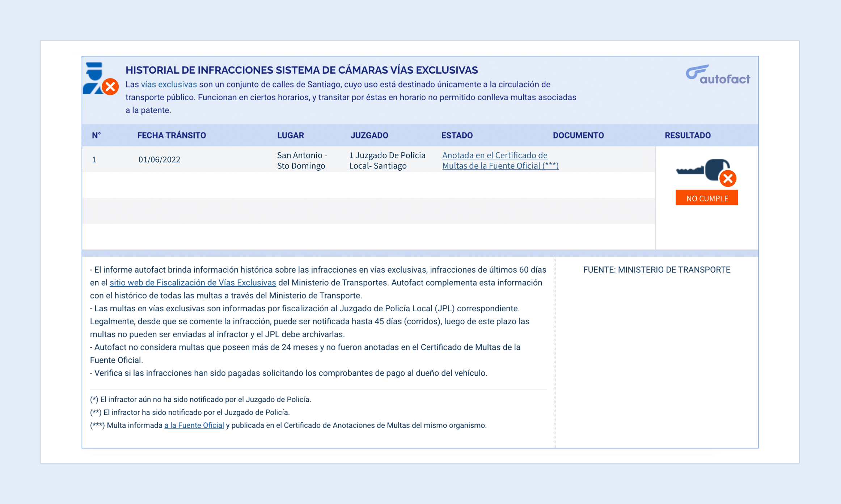Click the 'FUENTE: MINISTERIO DE TRANSPORTE' label
The height and width of the screenshot is (504, 841).
click(656, 270)
